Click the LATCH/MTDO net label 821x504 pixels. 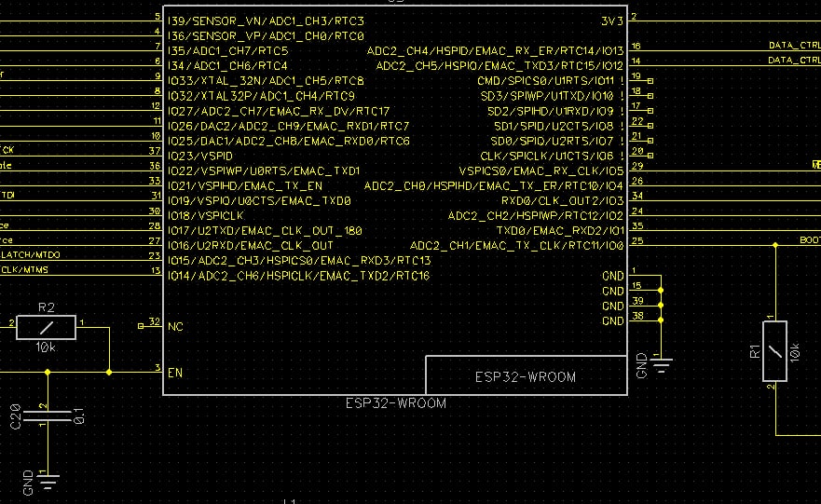click(31, 255)
